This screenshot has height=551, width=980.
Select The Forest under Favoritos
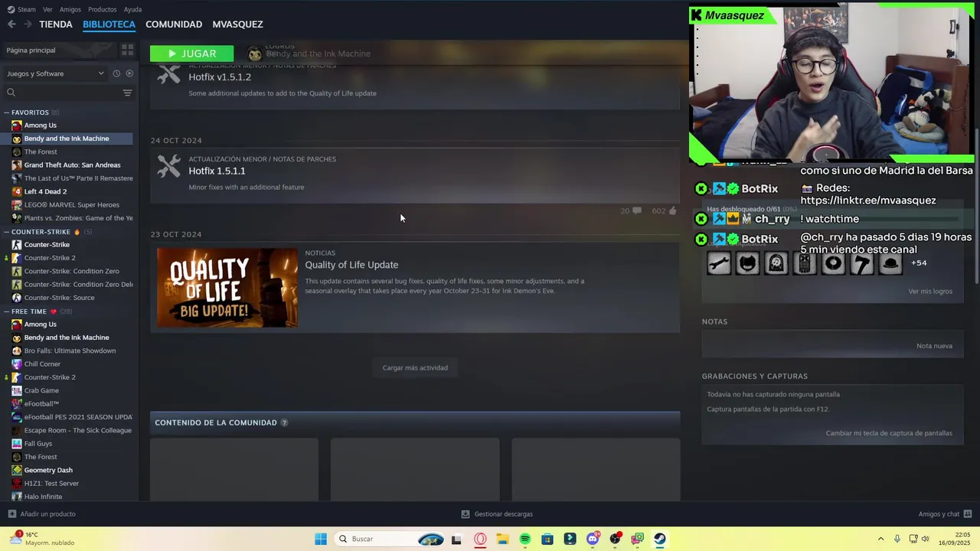pyautogui.click(x=41, y=152)
